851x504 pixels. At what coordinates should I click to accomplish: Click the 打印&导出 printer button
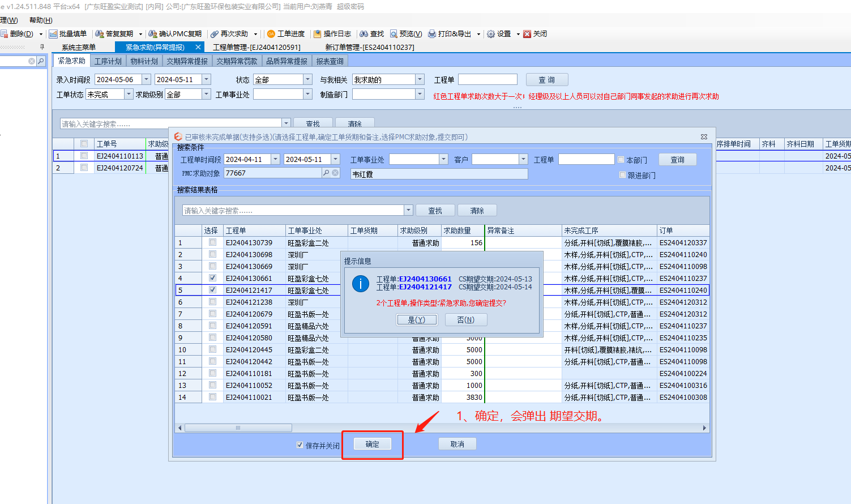coord(450,34)
